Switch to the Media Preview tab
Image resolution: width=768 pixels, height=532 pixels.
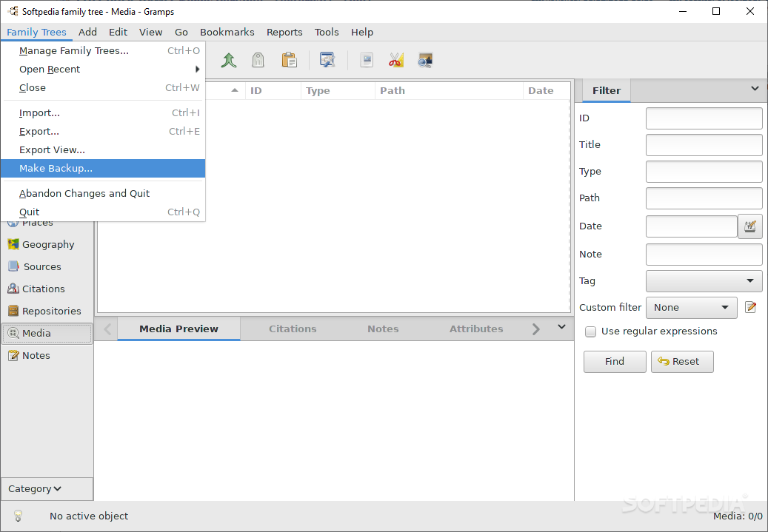point(178,329)
